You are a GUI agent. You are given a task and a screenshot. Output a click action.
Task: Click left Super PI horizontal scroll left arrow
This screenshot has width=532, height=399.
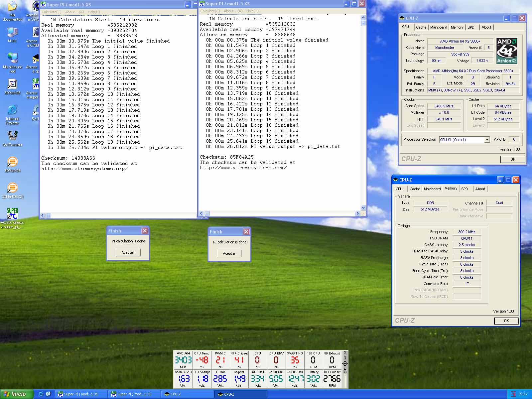(x=43, y=215)
